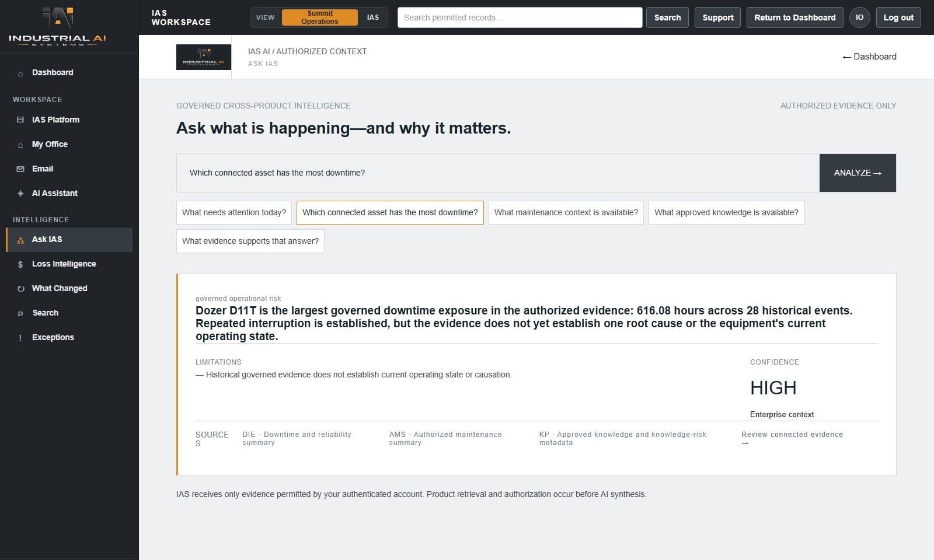Click the ANALYZE button
Screen dimensions: 934x560
(x=858, y=173)
